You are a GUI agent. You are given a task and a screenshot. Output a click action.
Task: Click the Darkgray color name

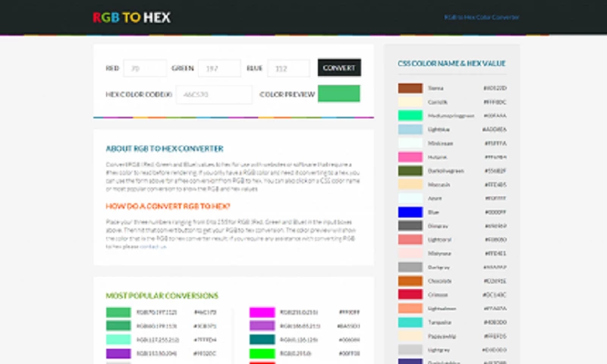[439, 267]
